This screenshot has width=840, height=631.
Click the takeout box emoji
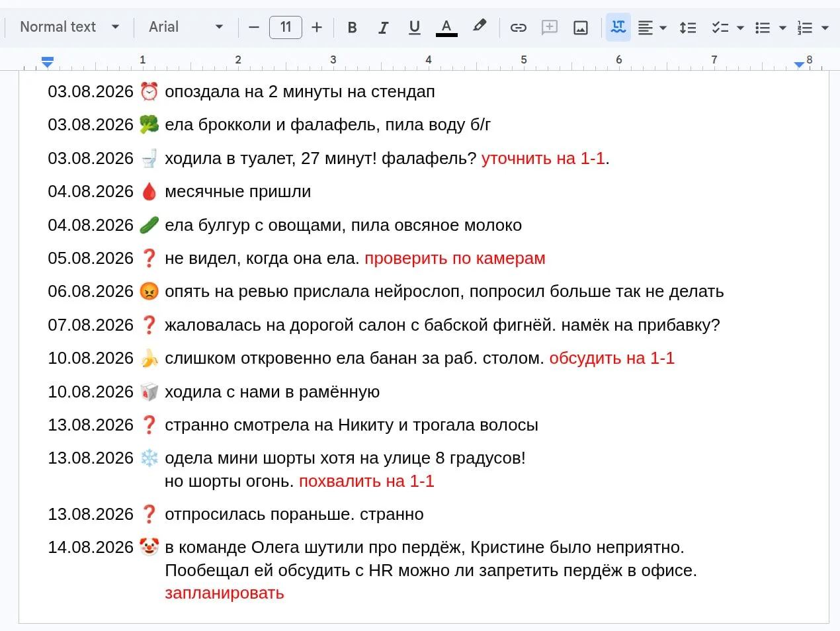click(149, 392)
